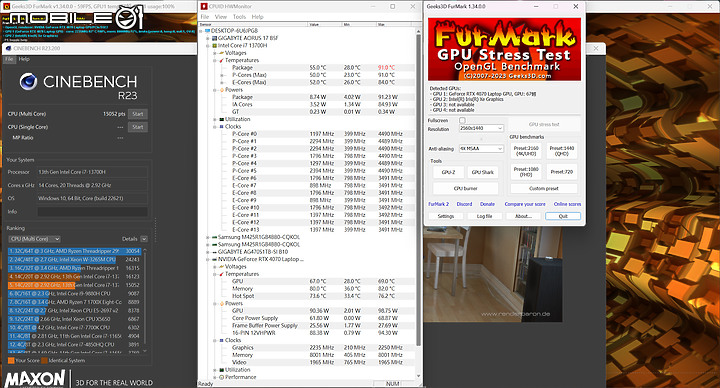The width and height of the screenshot is (720, 388).
Task: Open the Discord link
Action: (464, 204)
